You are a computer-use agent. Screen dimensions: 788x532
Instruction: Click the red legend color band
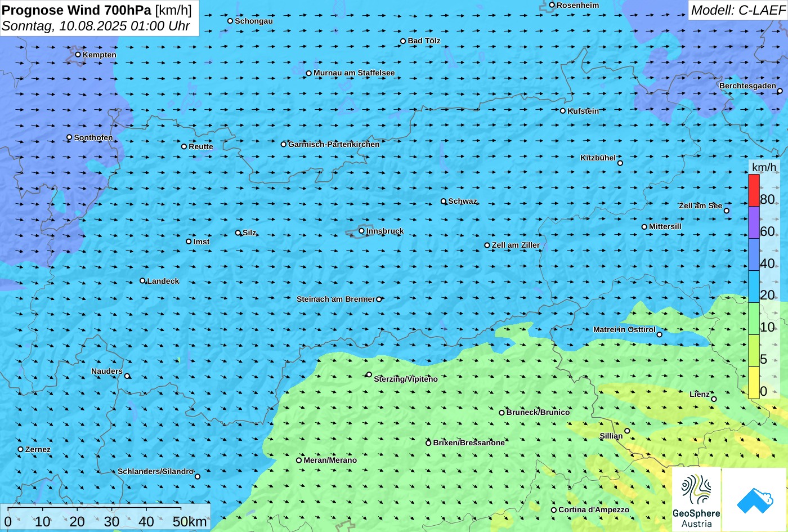pyautogui.click(x=754, y=190)
